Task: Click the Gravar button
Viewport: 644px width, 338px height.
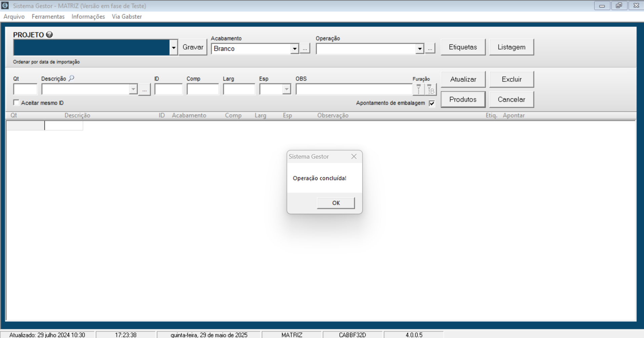Action: [x=193, y=47]
